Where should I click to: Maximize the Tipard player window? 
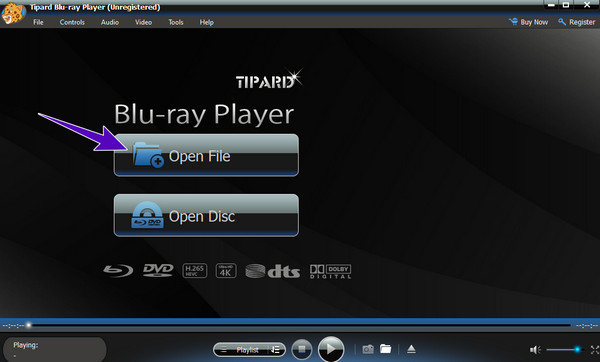[x=566, y=5]
